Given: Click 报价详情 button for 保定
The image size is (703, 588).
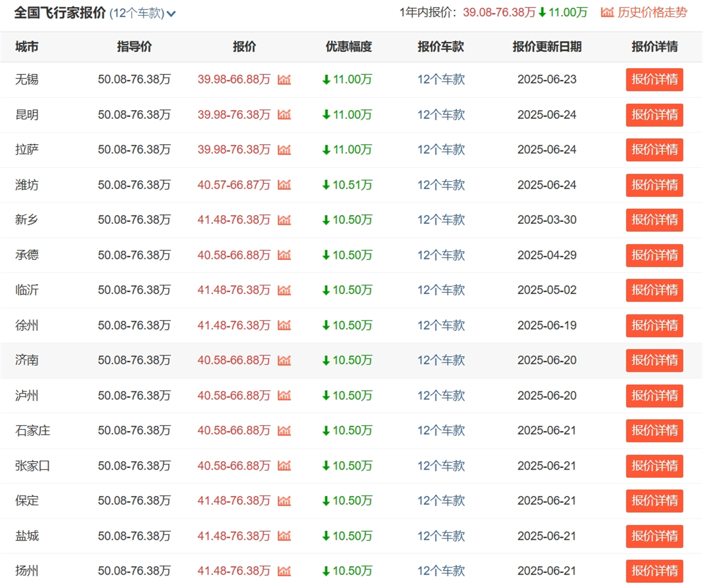Looking at the screenshot, I should point(654,501).
